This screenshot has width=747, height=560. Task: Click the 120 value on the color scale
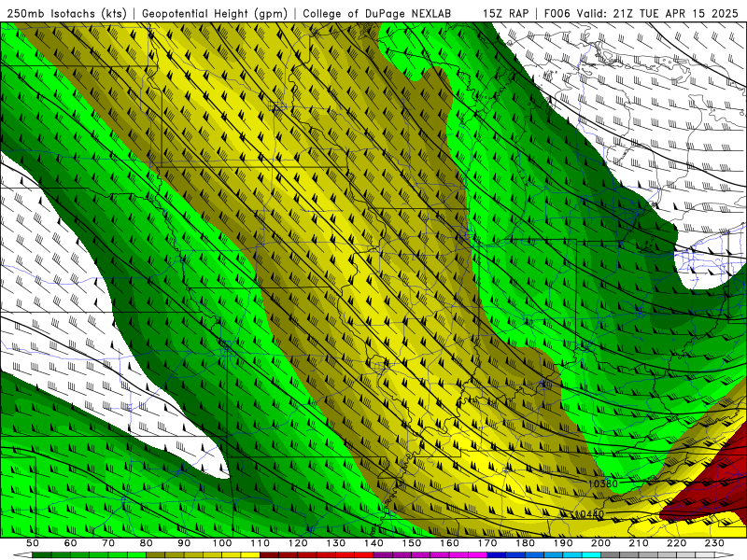pos(298,543)
